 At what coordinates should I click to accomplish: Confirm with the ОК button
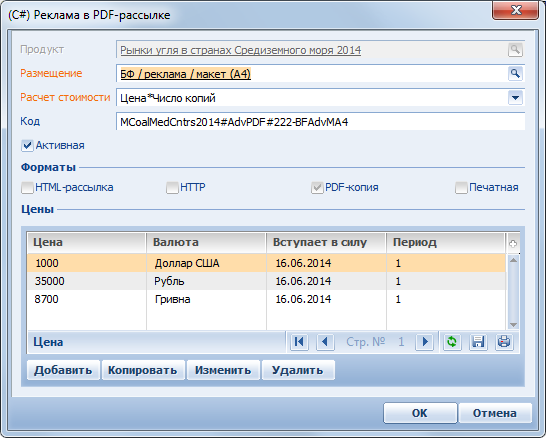point(420,413)
